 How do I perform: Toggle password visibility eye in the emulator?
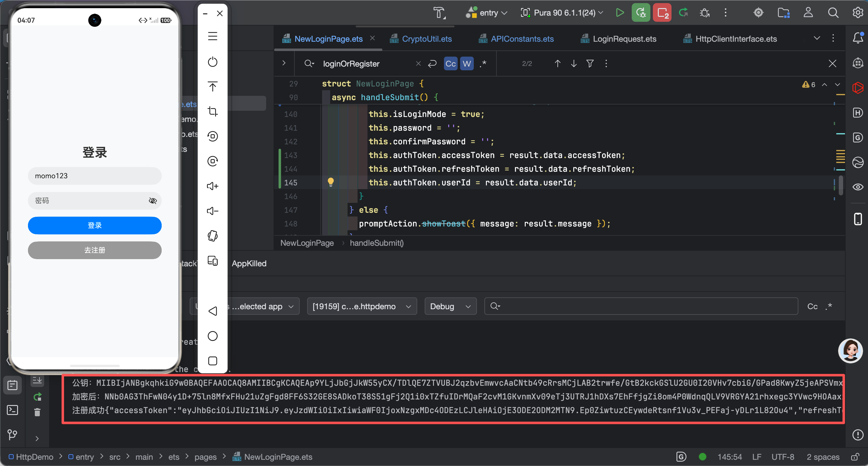click(153, 201)
